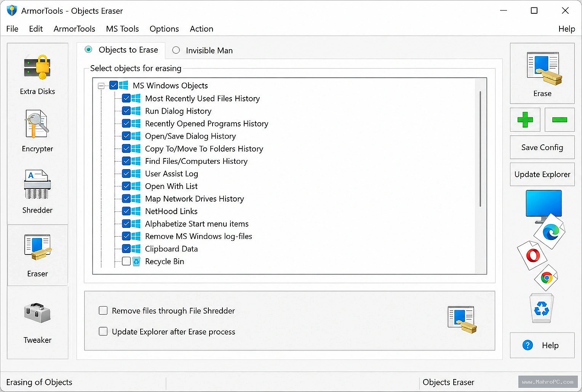Click Windows logo beside Clipboard Data
The width and height of the screenshot is (582, 392).
pos(136,249)
